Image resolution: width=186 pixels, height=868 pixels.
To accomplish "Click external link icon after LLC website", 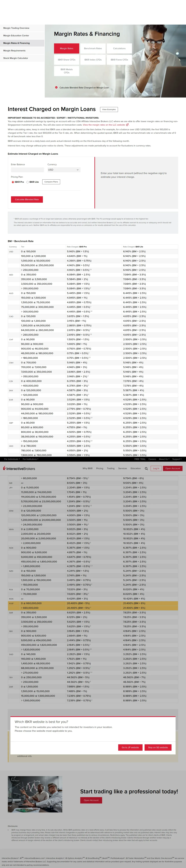I will [x=127, y=125].
